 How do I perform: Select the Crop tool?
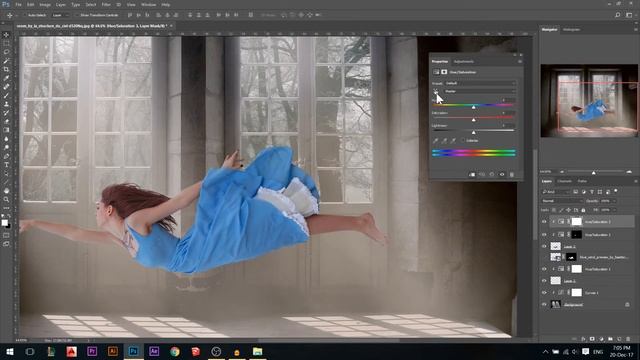[x=6, y=69]
